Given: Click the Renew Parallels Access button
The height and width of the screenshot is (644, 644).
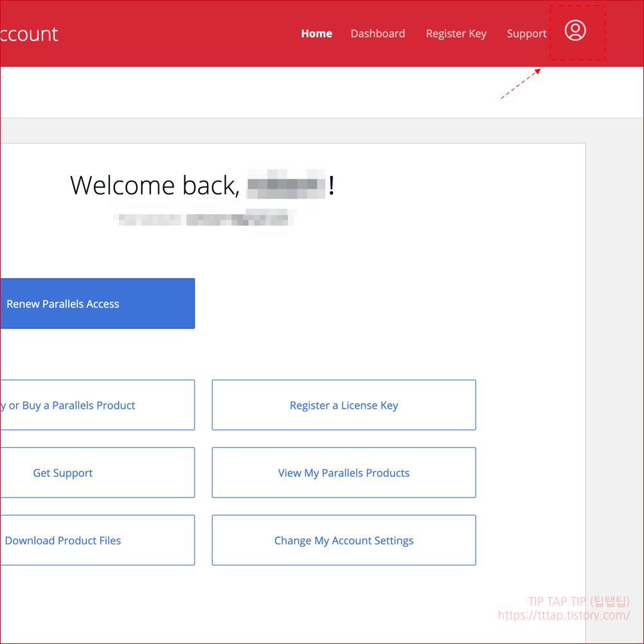Looking at the screenshot, I should pos(97,303).
